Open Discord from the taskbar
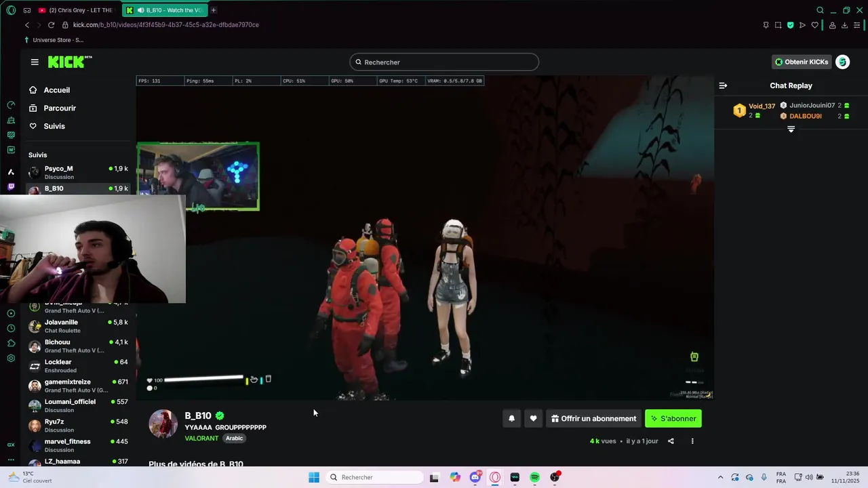The width and height of the screenshot is (868, 488). (x=475, y=477)
